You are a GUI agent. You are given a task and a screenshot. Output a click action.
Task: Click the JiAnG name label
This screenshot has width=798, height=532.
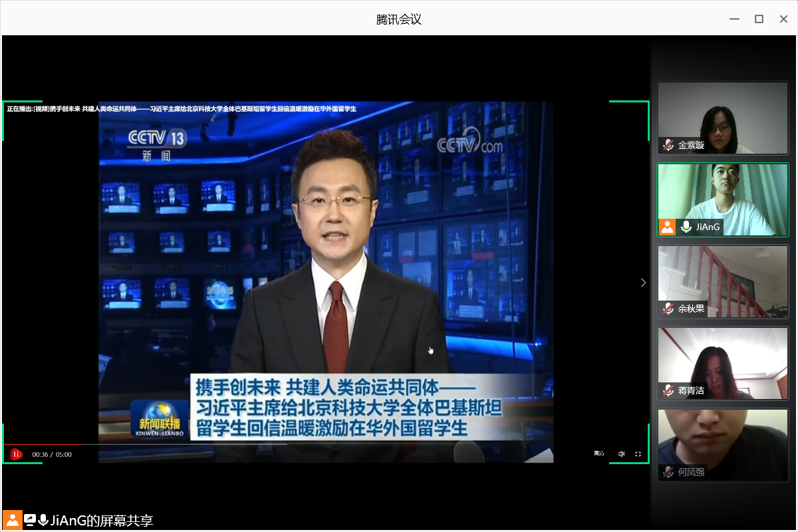(708, 227)
